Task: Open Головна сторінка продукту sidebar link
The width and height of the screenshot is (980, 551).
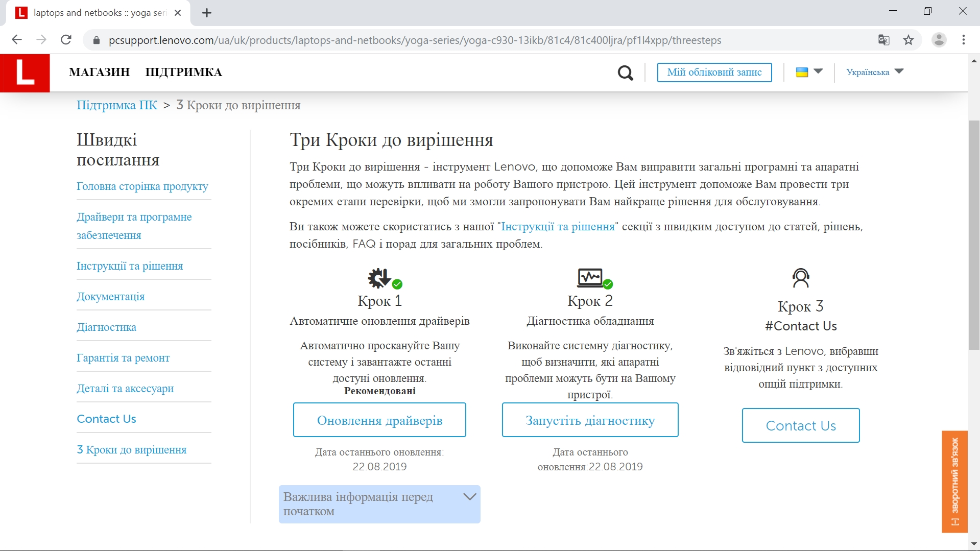Action: pos(142,186)
